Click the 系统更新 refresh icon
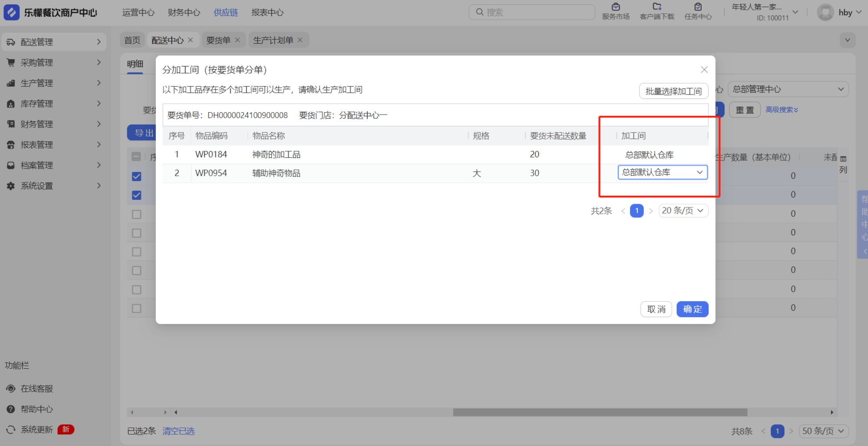 (x=11, y=430)
